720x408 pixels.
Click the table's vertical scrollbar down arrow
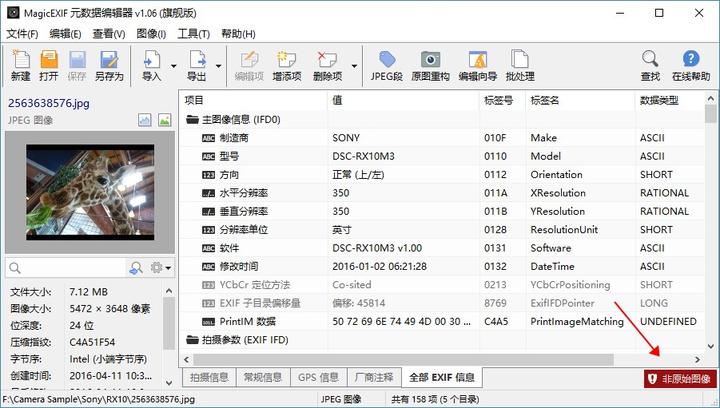(x=710, y=347)
